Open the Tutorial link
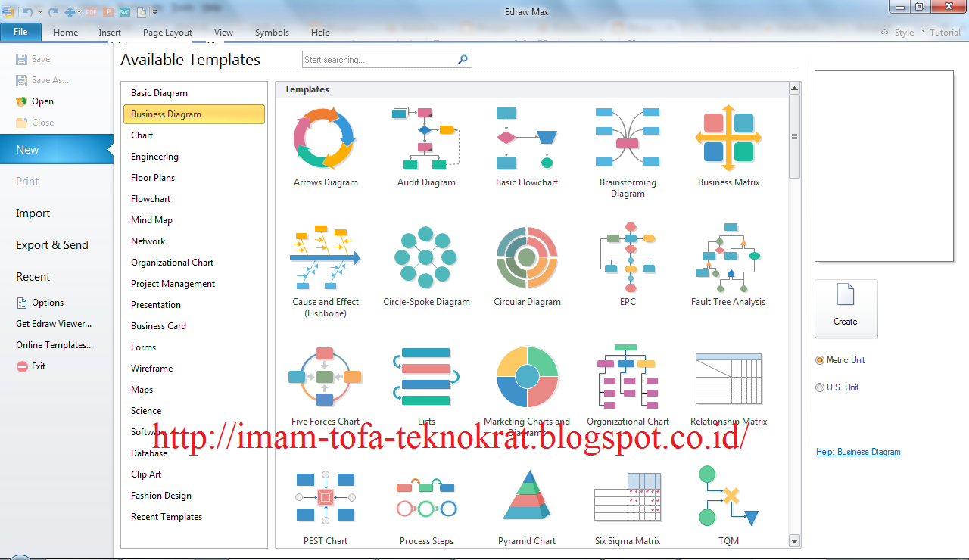The width and height of the screenshot is (969, 560). pos(945,33)
